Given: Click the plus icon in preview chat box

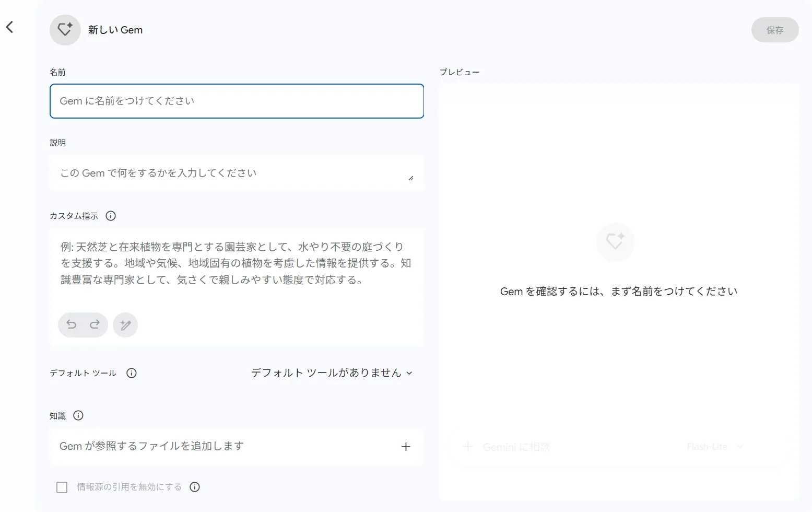Looking at the screenshot, I should [x=468, y=447].
